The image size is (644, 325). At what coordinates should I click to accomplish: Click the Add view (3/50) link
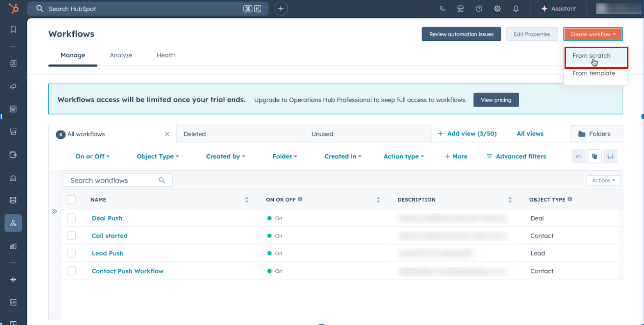pos(467,134)
